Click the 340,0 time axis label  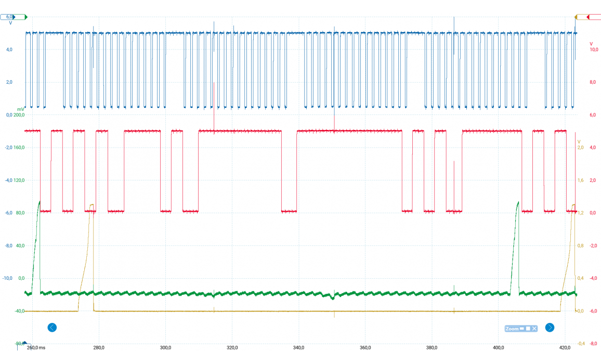(x=298, y=347)
